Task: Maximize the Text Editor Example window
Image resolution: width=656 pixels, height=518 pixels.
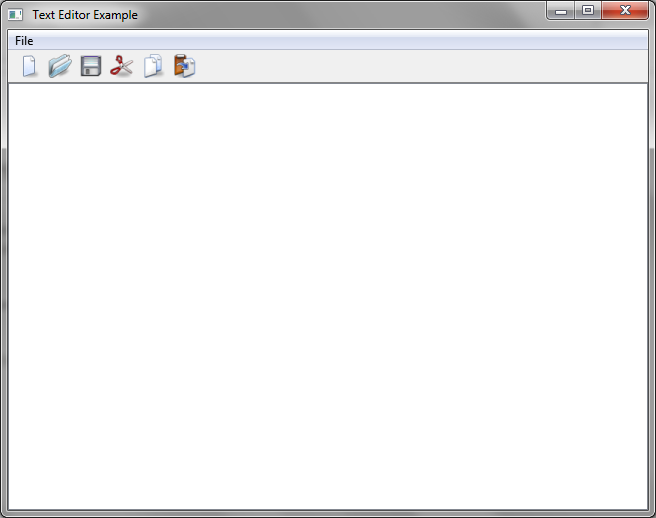Action: click(588, 10)
